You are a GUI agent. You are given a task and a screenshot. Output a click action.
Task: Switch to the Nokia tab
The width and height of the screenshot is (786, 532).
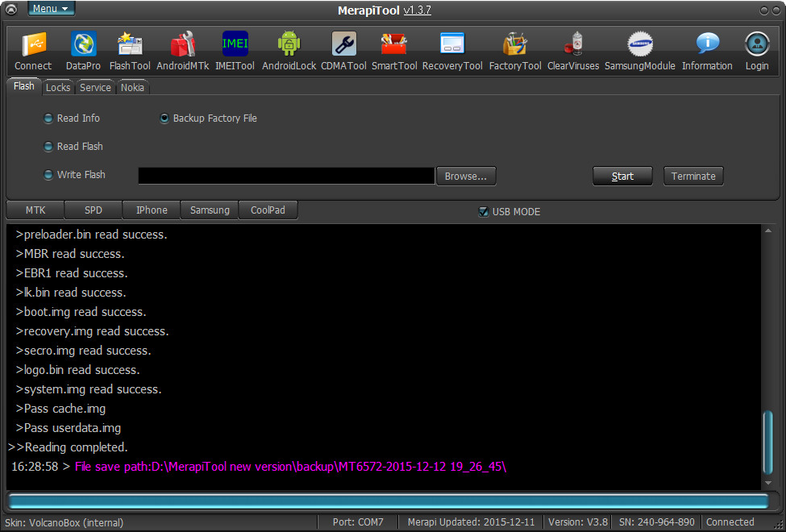[x=132, y=87]
